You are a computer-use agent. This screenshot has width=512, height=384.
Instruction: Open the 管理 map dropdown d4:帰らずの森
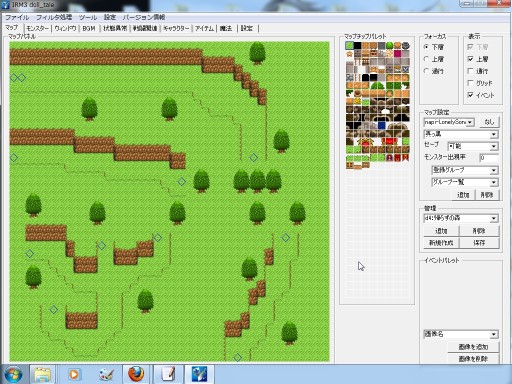tap(461, 218)
